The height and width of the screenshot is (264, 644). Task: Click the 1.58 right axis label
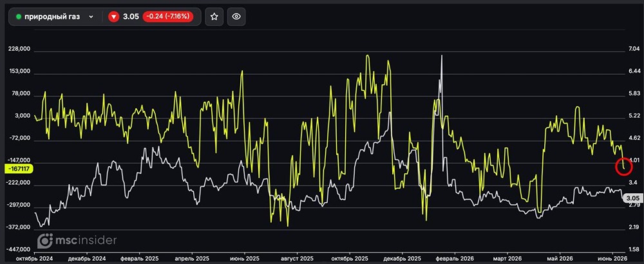633,249
